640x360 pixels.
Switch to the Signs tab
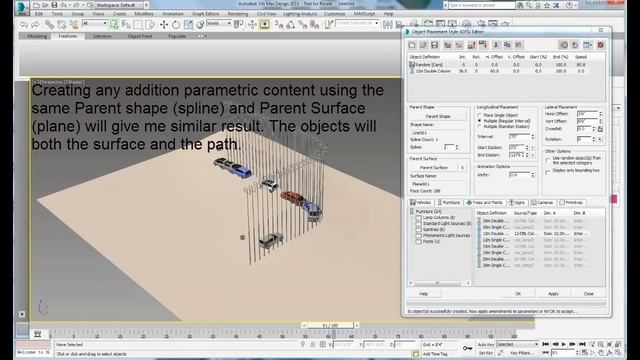(517, 202)
